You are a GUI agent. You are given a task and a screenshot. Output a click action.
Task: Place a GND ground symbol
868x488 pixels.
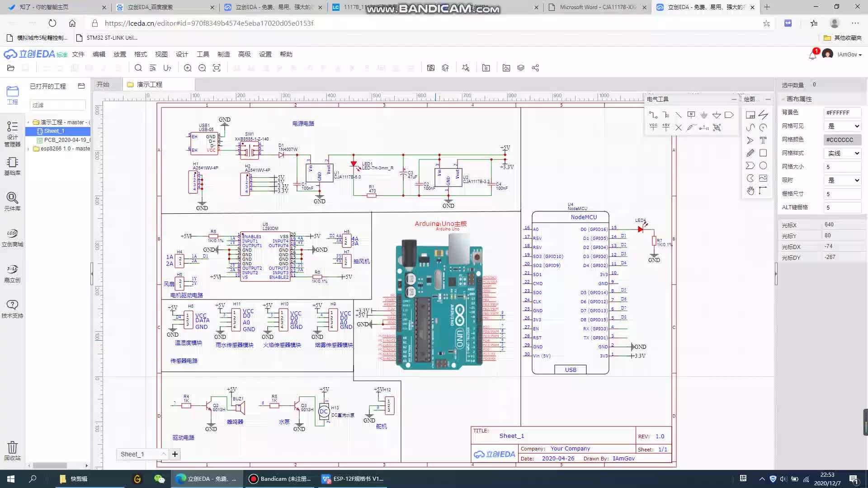704,115
